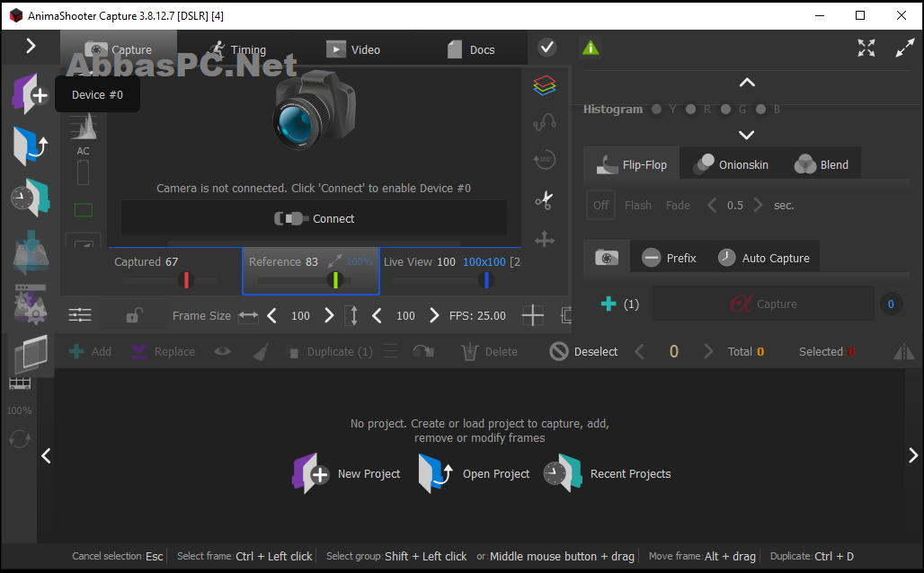This screenshot has height=573, width=924.
Task: Click the New Project icon in left sidebar
Action: tap(30, 93)
